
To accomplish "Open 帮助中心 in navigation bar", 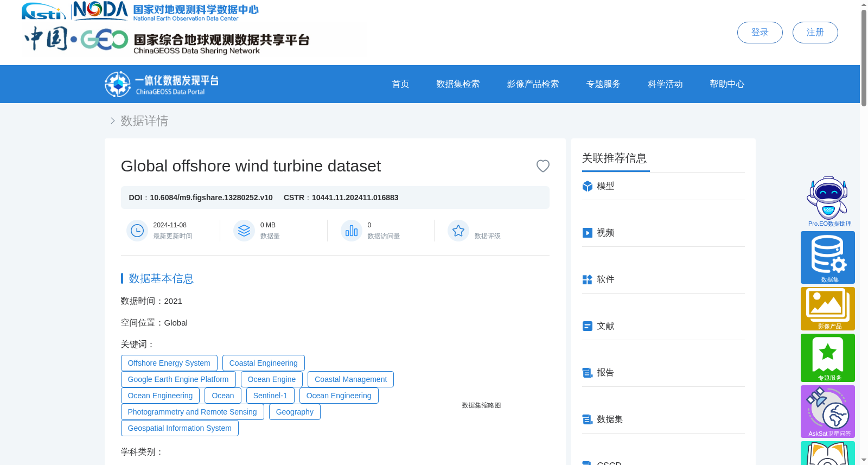I will pos(727,84).
